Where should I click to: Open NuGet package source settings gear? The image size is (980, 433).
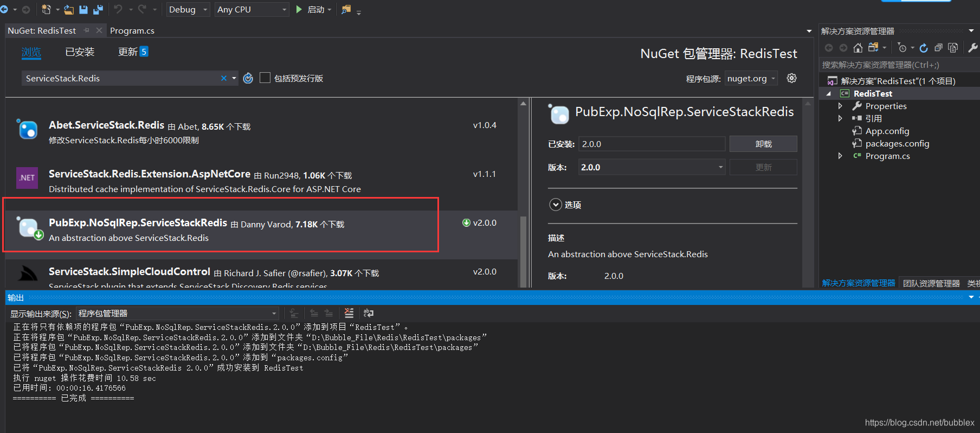click(791, 78)
